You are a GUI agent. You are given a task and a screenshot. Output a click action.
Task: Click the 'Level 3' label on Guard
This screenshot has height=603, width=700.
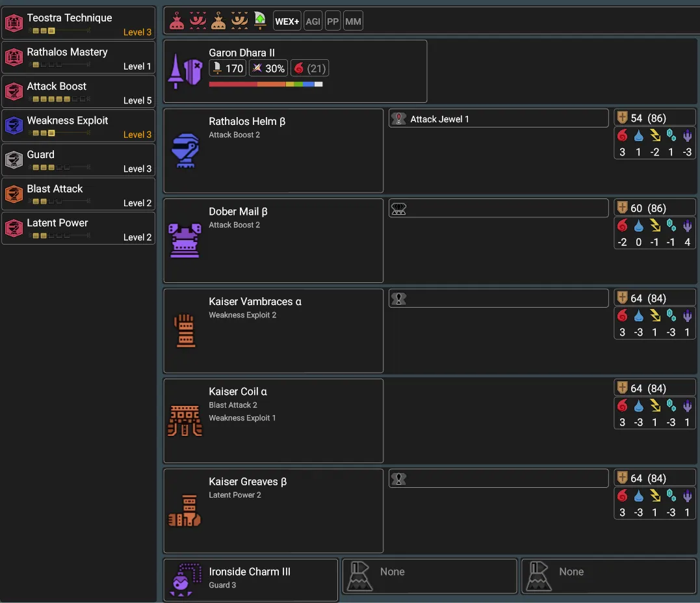(x=138, y=169)
